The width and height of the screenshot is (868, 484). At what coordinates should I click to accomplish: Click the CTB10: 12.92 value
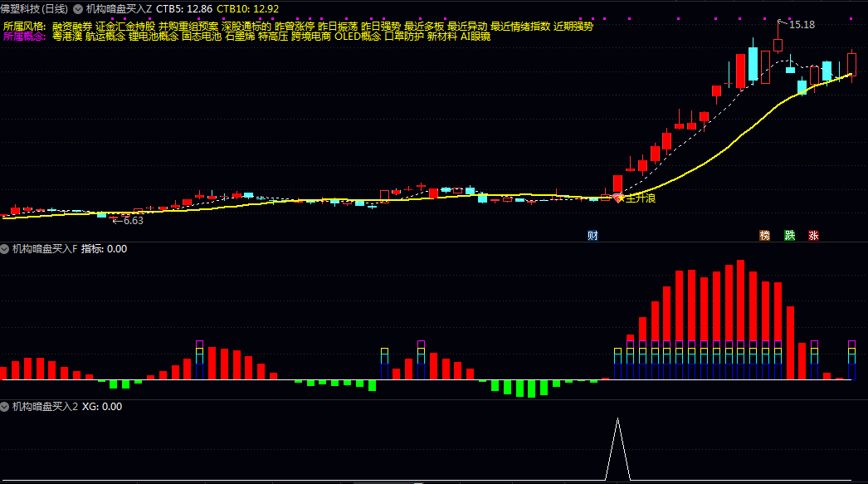click(247, 9)
